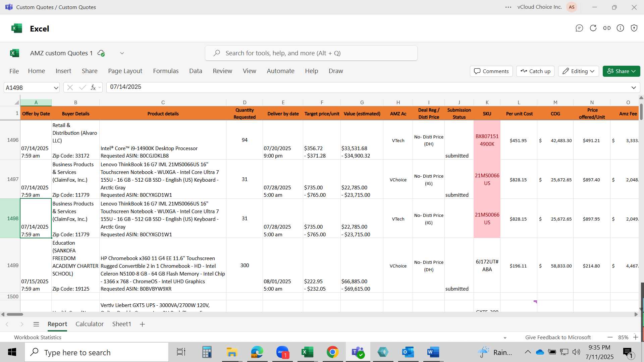The image size is (644, 362).
Task: Switch to the Home ribbon tab
Action: (37, 71)
